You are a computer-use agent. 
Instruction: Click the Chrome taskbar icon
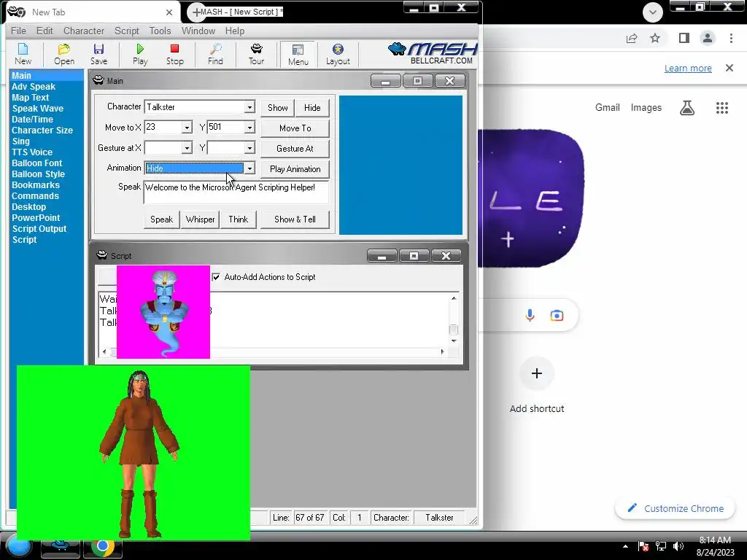[103, 547]
